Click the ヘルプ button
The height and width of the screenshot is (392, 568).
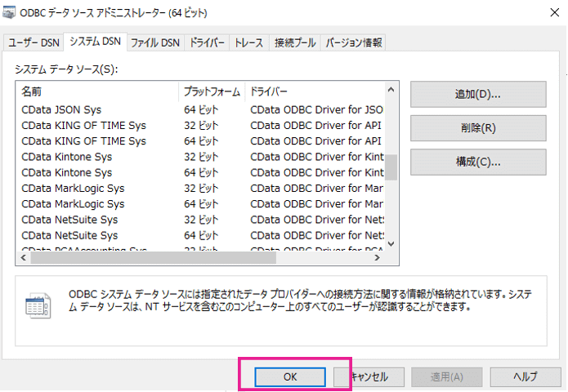click(x=526, y=376)
